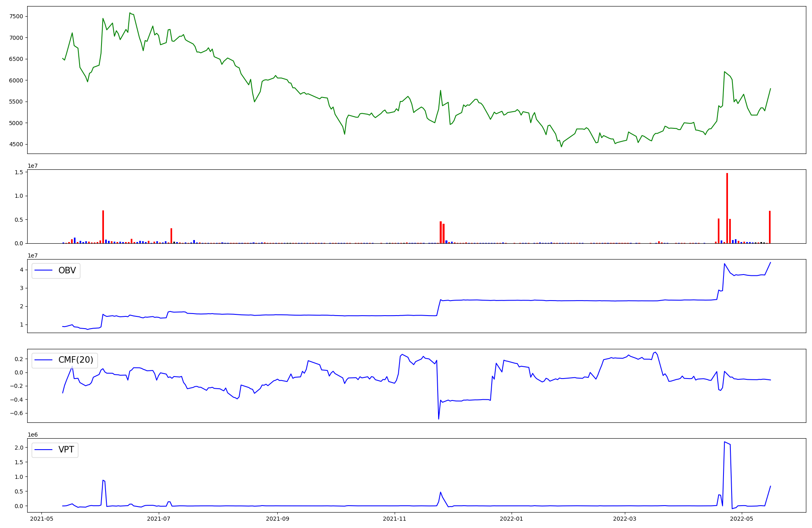Click the 1.5 volume axis label
The width and height of the screenshot is (812, 528).
(x=19, y=173)
